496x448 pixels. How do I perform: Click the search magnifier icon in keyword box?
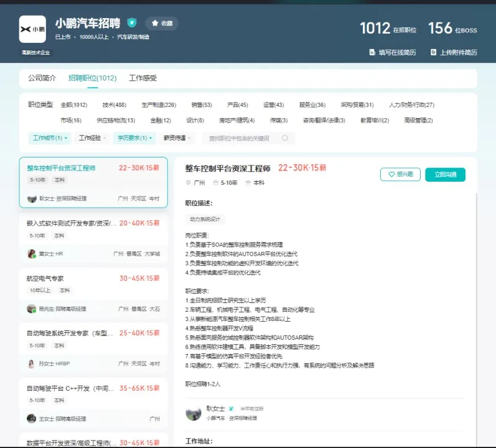[x=285, y=138]
